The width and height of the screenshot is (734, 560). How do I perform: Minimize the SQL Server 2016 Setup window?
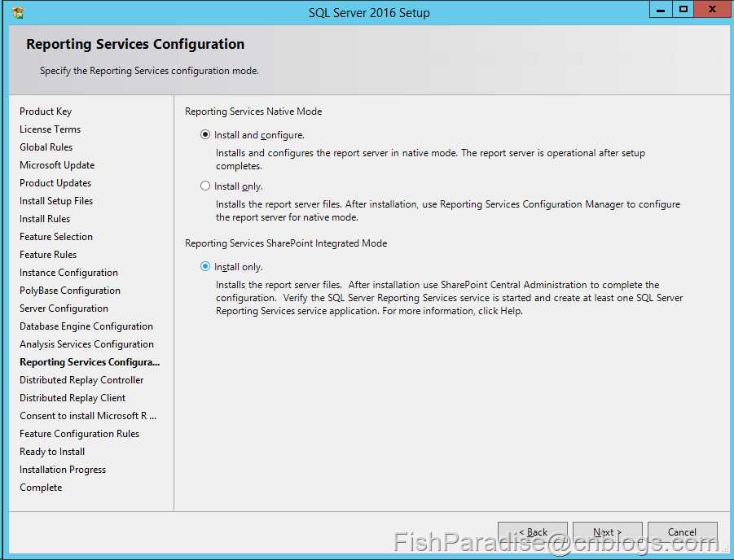tap(661, 9)
